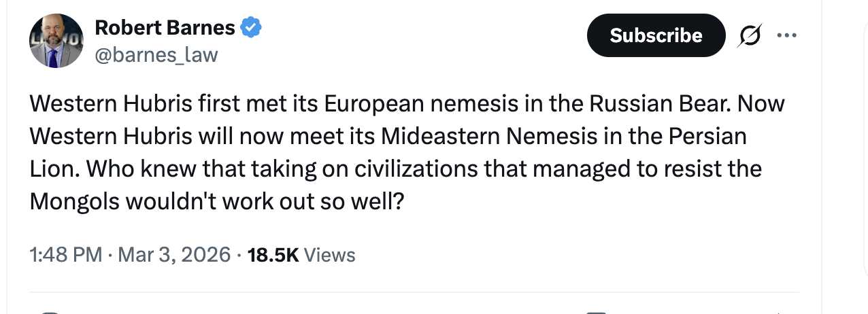Click the Mar 3, 2026 date

pos(174,255)
